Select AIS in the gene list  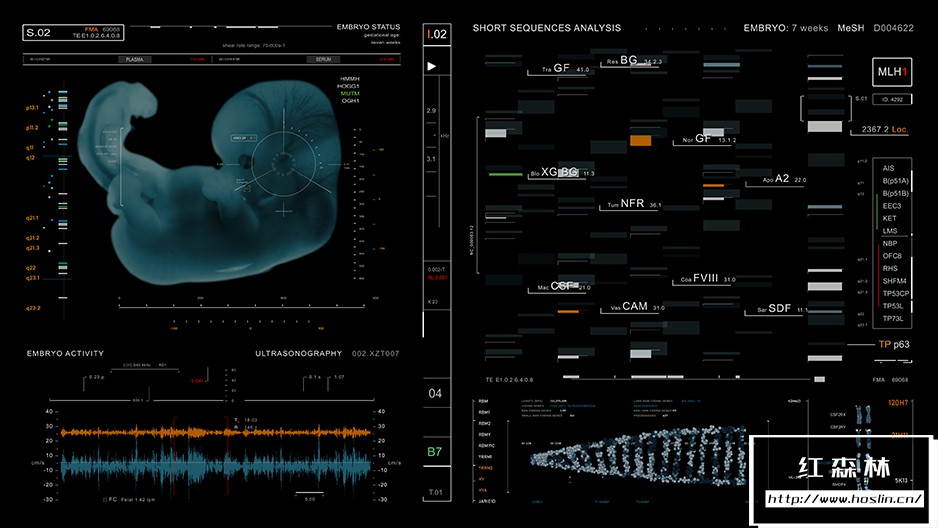pos(888,168)
